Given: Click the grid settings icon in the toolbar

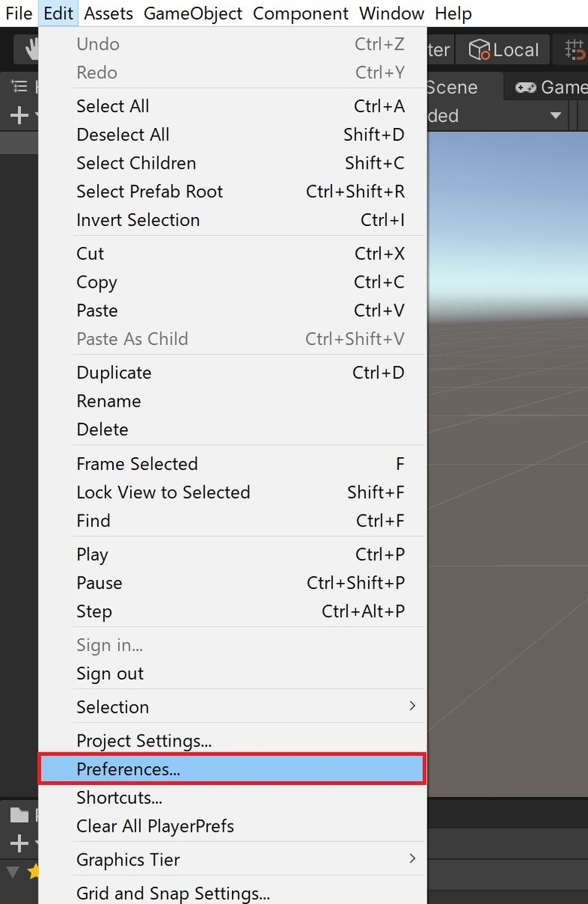Looking at the screenshot, I should coord(576,50).
